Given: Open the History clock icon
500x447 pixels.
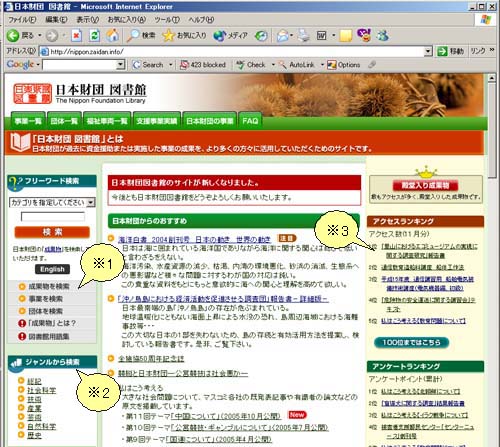Looking at the screenshot, I should 261,36.
